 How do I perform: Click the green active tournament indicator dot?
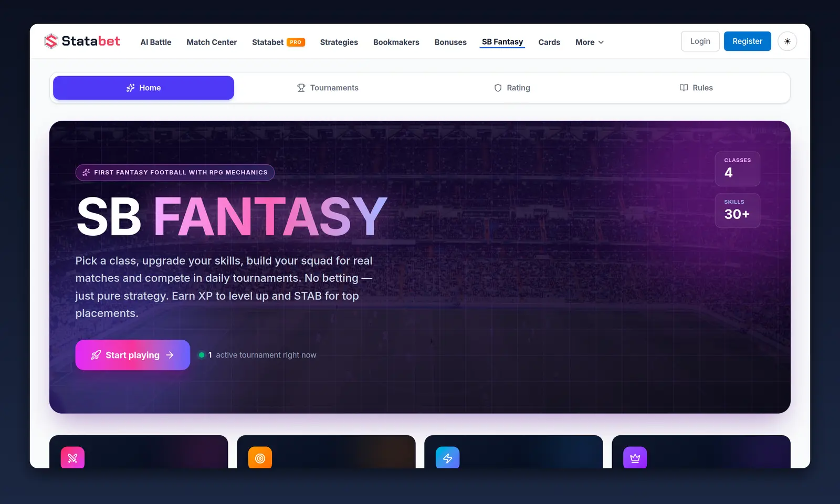(x=201, y=355)
